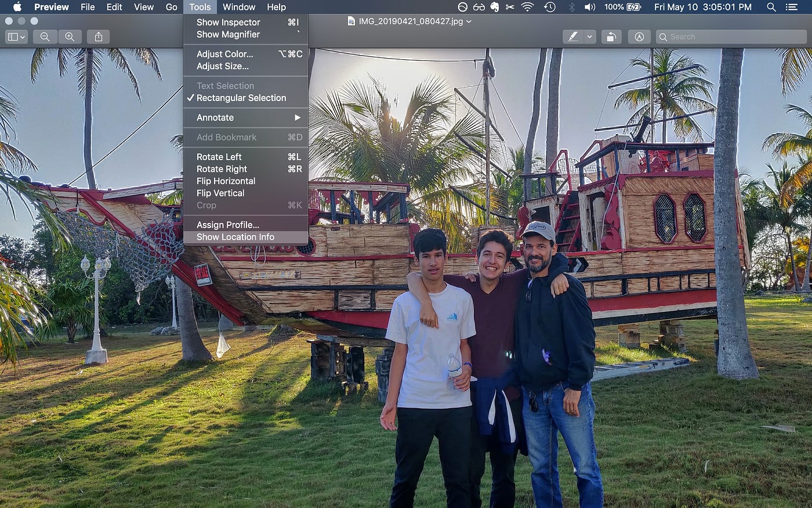This screenshot has height=508, width=812.
Task: Open the Window menu
Action: 238,7
